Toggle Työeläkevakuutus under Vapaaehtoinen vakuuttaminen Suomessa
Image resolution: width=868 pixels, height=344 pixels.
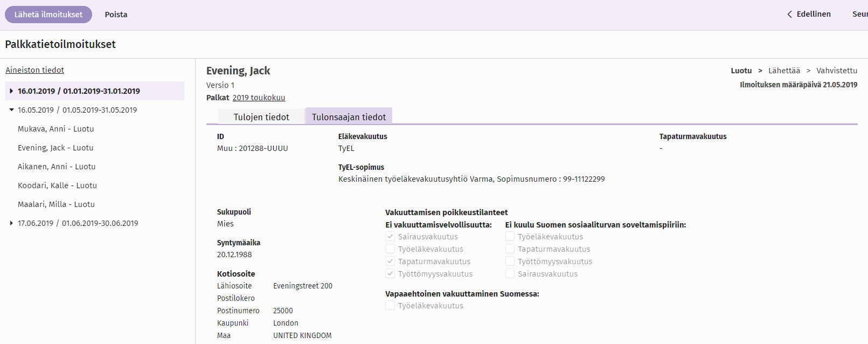(390, 306)
